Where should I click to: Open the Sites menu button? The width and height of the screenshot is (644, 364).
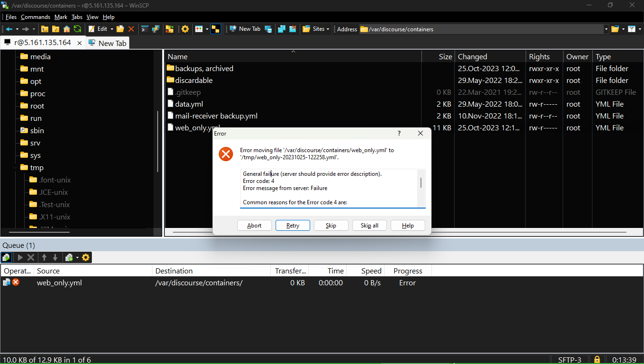[x=316, y=29]
